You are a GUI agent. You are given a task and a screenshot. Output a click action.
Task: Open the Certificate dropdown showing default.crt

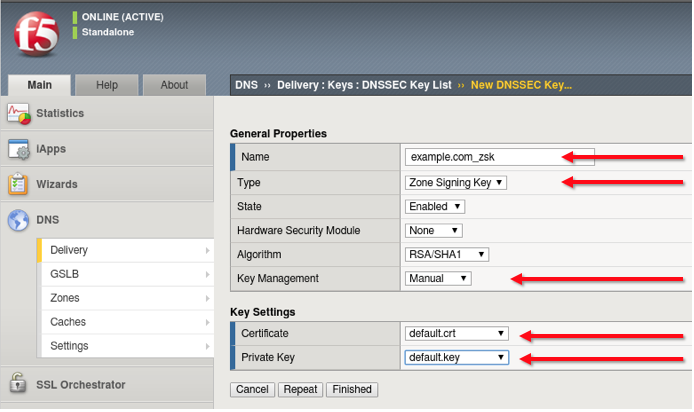456,333
